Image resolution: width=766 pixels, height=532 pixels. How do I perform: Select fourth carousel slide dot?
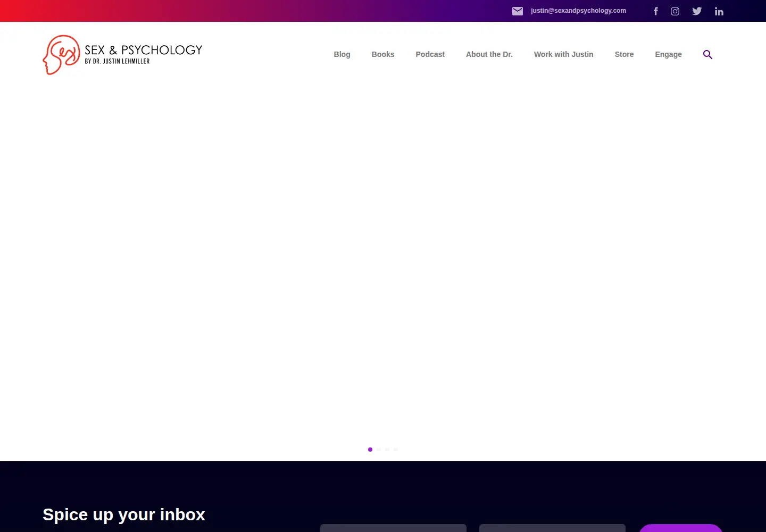(396, 450)
